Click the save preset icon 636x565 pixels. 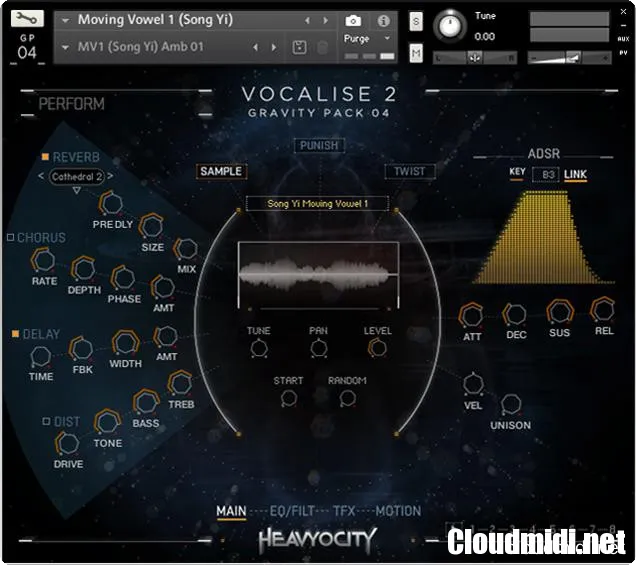(299, 47)
